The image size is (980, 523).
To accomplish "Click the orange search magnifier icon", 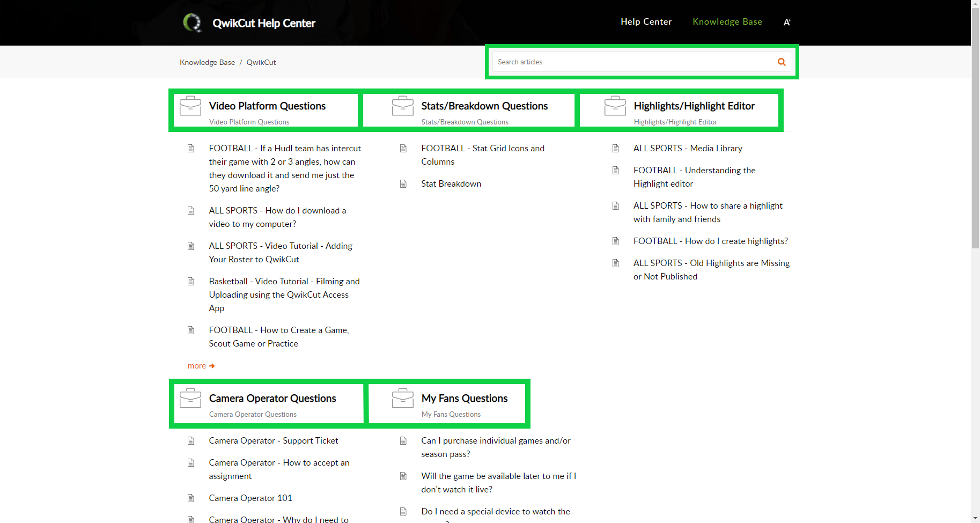I will click(782, 62).
